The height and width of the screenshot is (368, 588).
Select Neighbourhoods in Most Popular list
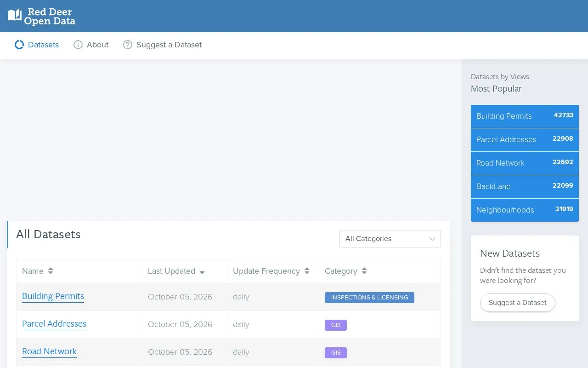pos(525,210)
